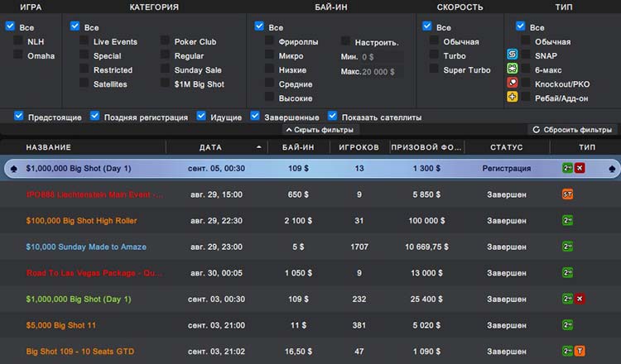The image size is (621, 364).
Task: Enable the NLH game checkbox
Action: click(18, 41)
